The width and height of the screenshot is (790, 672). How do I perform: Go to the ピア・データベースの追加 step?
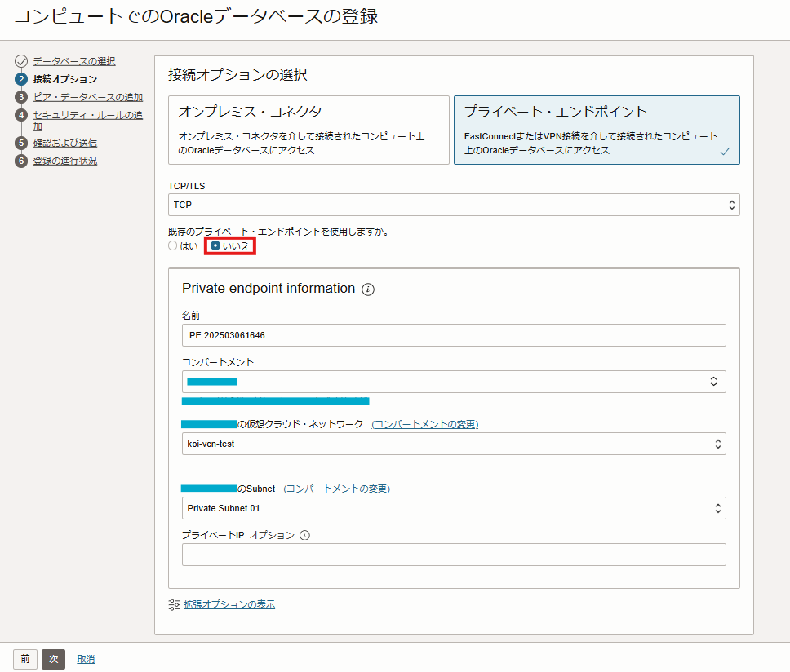[87, 96]
